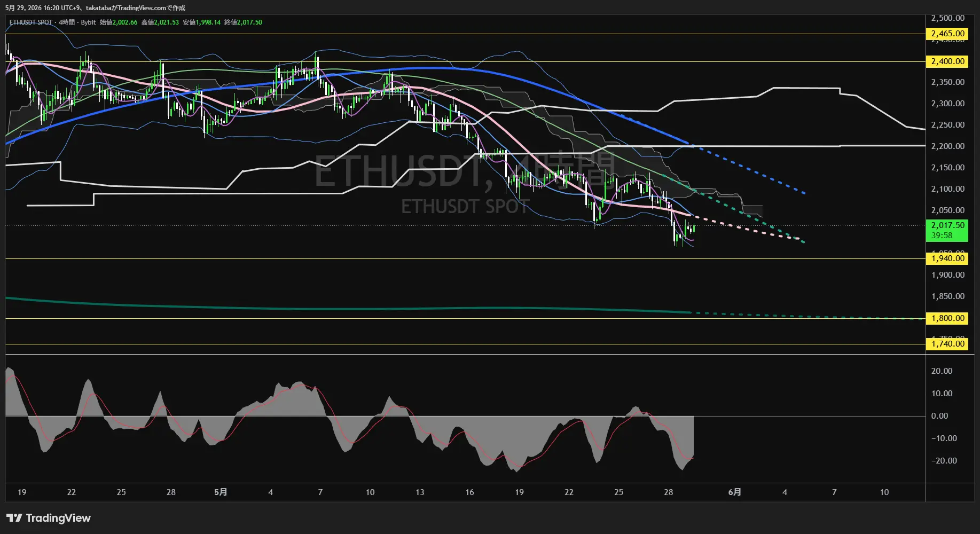Click the 20.00 oscillator axis value
Image resolution: width=980 pixels, height=534 pixels.
pyautogui.click(x=942, y=371)
